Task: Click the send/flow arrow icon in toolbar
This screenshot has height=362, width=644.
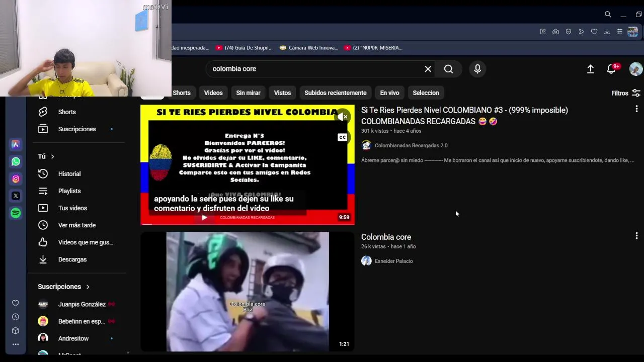Action: (581, 32)
